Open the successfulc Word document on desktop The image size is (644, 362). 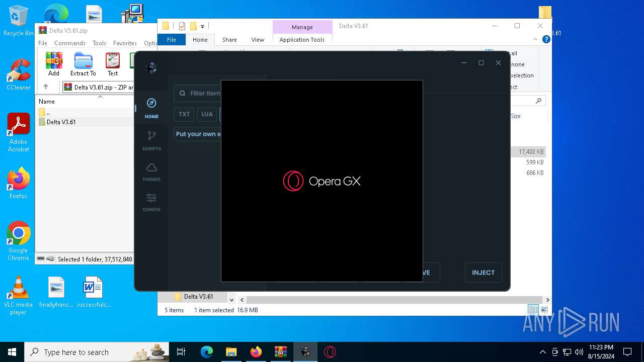(94, 293)
